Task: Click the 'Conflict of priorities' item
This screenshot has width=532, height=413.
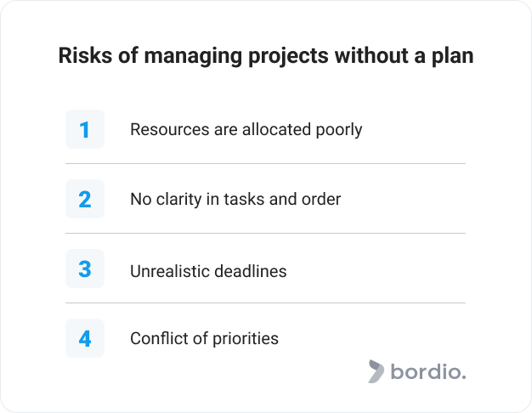Action: [x=204, y=339]
